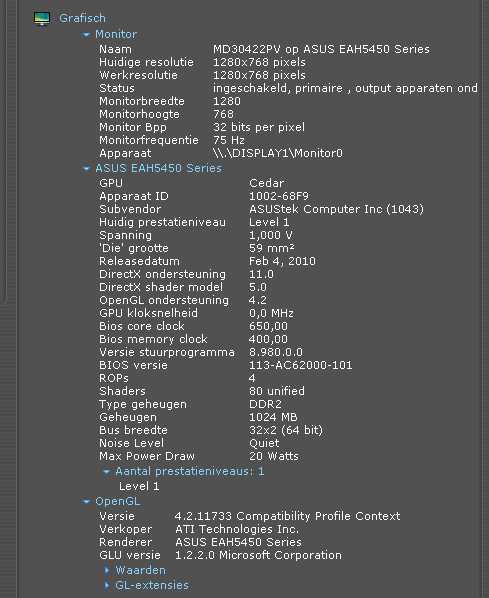Image resolution: width=489 pixels, height=598 pixels.
Task: Collapse the OpenGL section arrow
Action: 86,502
